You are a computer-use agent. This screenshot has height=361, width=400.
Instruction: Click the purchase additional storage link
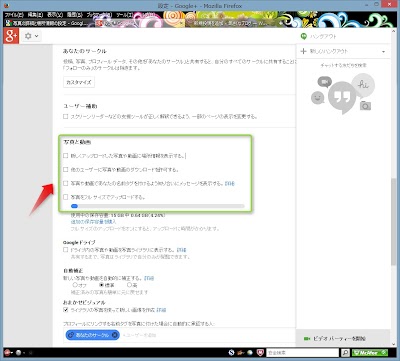click(93, 222)
